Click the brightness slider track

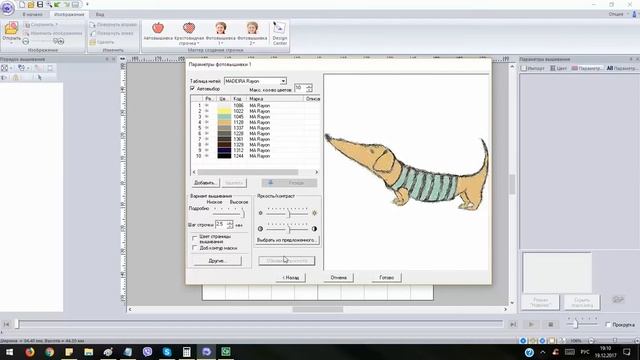[x=287, y=213]
